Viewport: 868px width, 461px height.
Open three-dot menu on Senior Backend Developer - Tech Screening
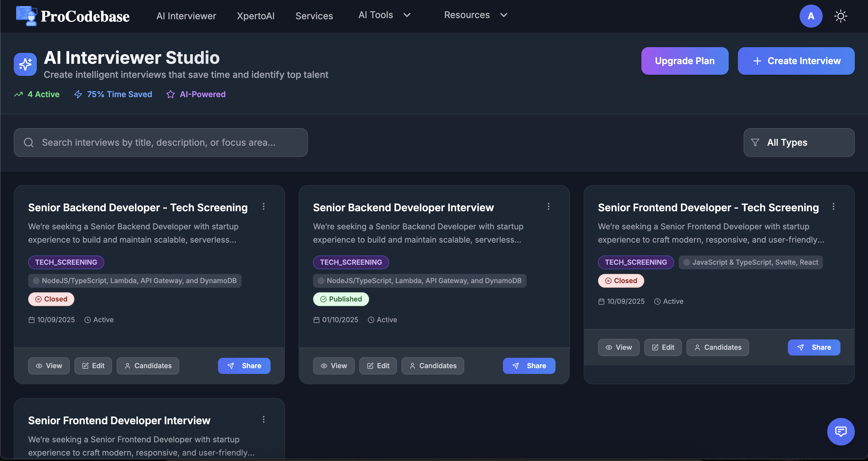tap(263, 206)
